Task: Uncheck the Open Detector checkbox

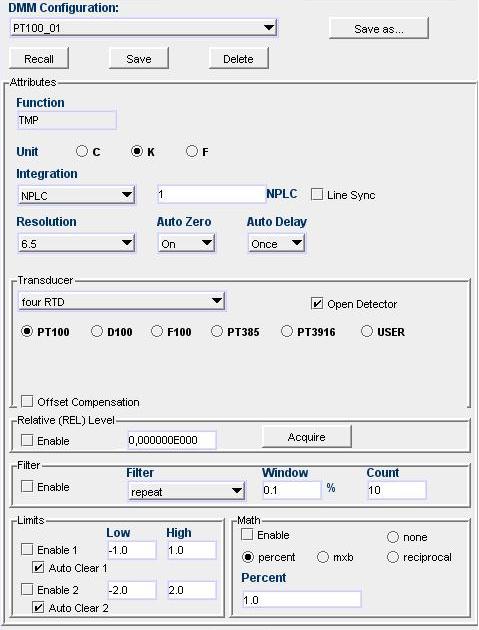Action: (317, 303)
